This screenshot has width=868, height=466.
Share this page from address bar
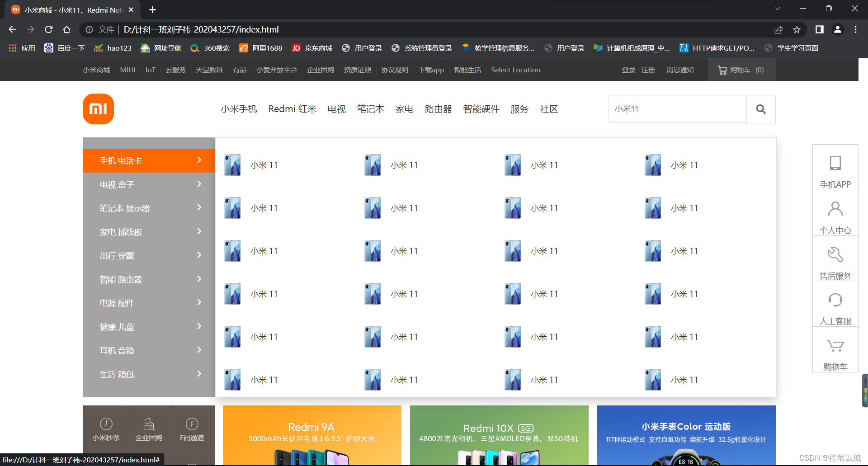[778, 29]
